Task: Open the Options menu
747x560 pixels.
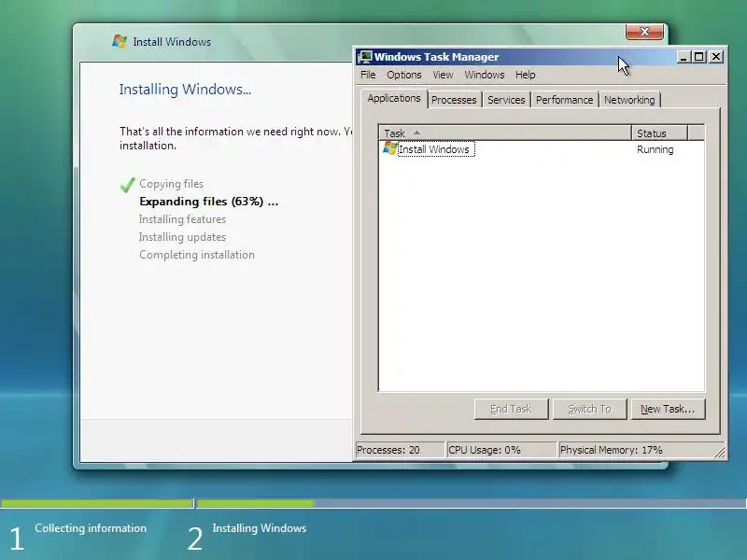Action: 404,75
